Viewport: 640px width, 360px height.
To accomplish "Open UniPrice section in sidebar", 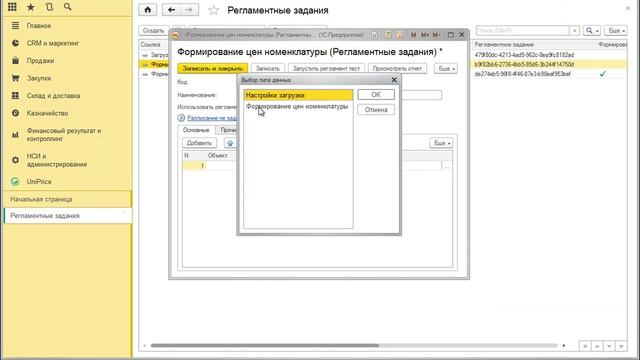I will [x=39, y=182].
